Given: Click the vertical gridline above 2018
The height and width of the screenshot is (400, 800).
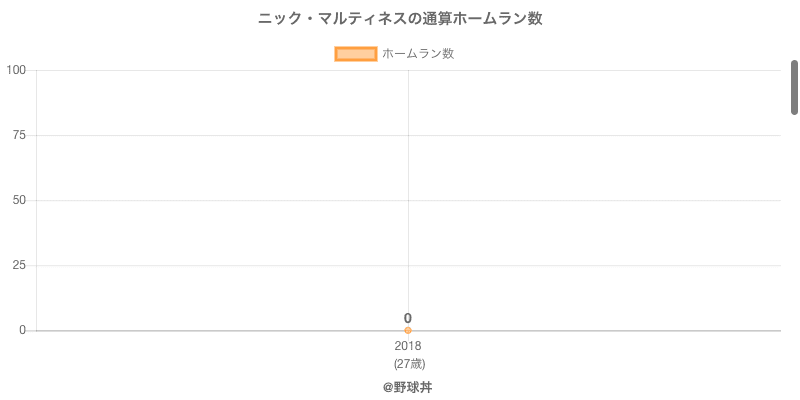Looking at the screenshot, I should tap(408, 200).
